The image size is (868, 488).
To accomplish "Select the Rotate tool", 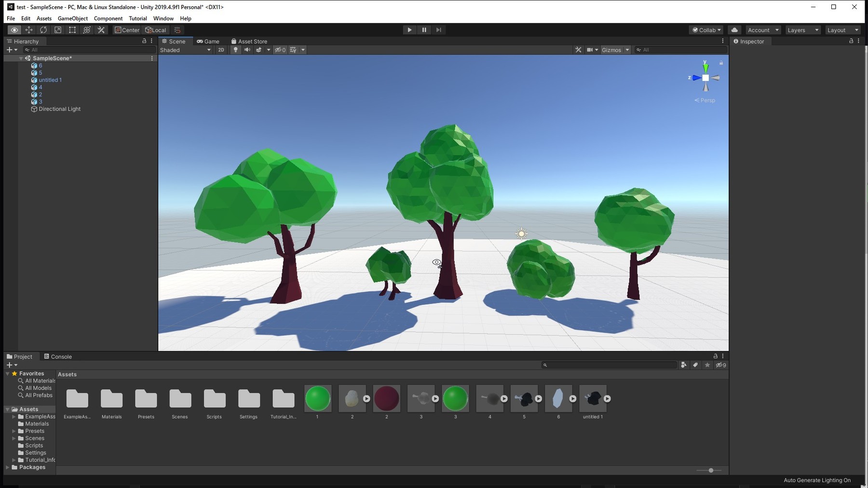I will pos(43,29).
